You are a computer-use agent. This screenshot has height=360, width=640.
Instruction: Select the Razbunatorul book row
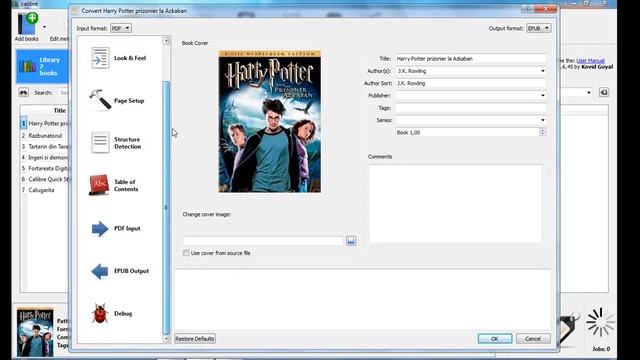coord(45,136)
